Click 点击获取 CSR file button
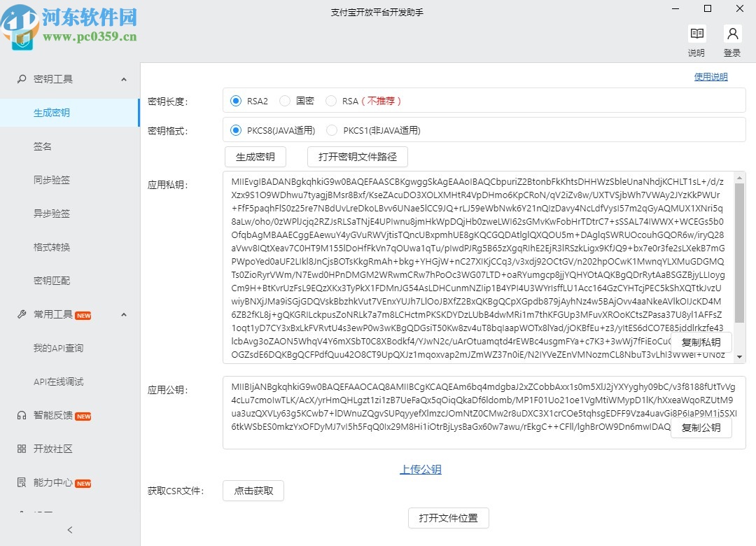The width and height of the screenshot is (756, 546). 253,491
